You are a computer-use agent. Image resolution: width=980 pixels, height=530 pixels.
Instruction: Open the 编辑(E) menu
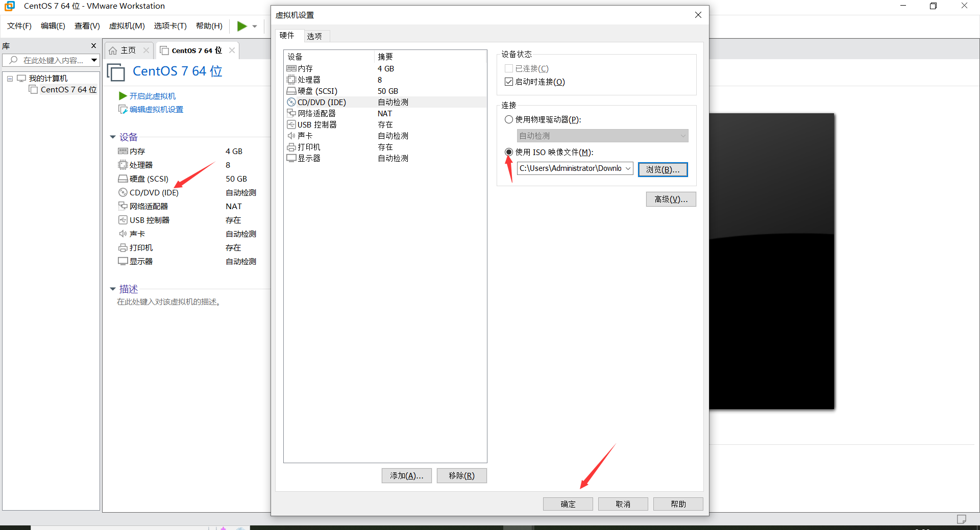point(53,26)
